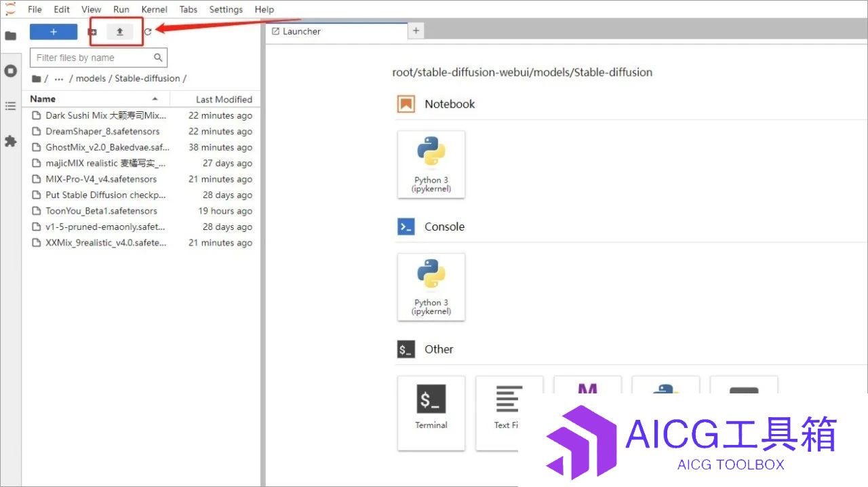
Task: Click "38 minutes ago" modified time
Action: click(220, 147)
